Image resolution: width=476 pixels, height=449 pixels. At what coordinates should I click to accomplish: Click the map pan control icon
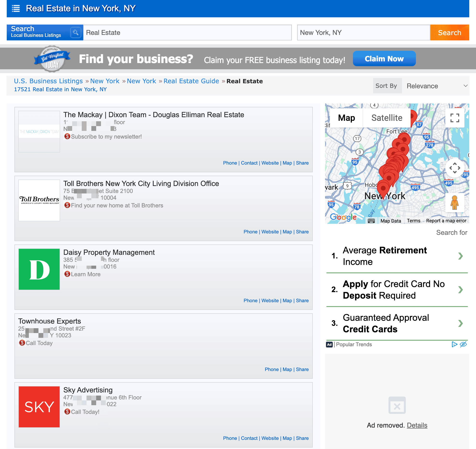[455, 168]
